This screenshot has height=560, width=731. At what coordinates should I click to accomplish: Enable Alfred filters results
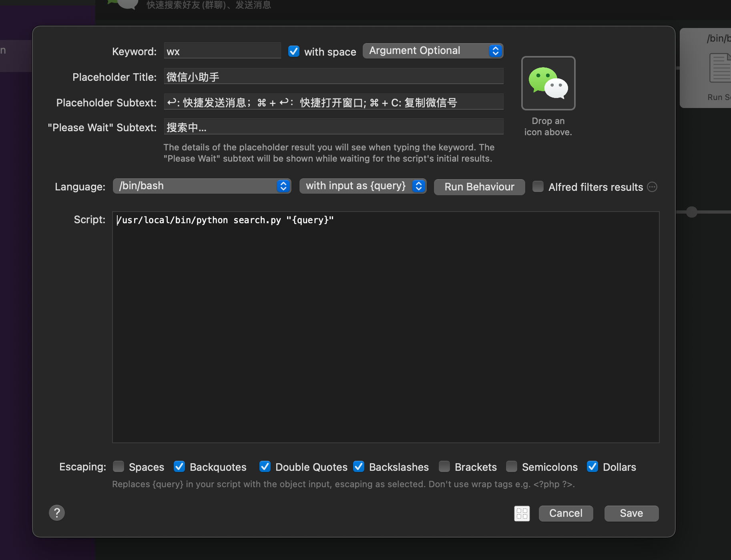538,187
